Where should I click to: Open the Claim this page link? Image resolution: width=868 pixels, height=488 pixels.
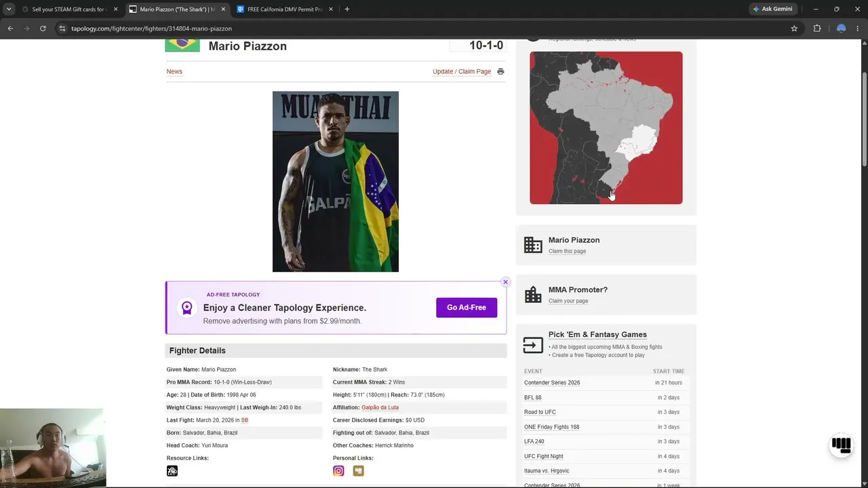coord(567,251)
